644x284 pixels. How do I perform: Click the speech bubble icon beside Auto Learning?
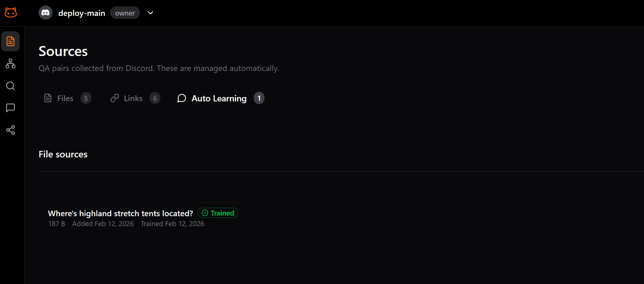182,98
